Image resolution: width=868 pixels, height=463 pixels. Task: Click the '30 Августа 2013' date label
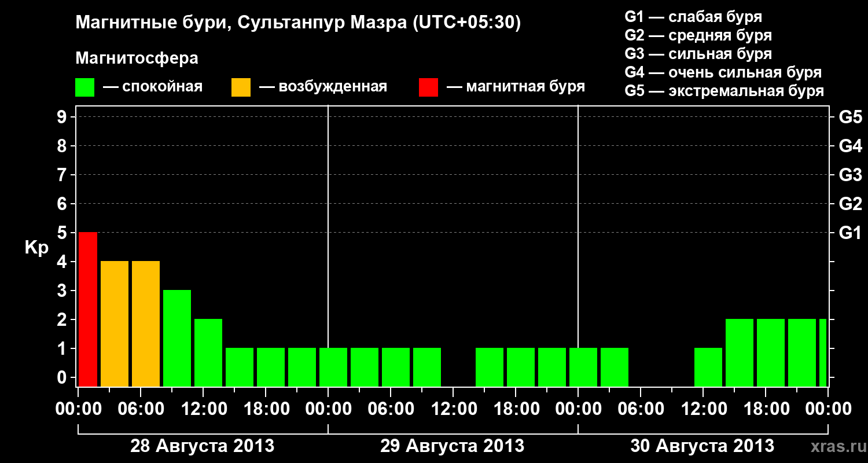pos(702,446)
